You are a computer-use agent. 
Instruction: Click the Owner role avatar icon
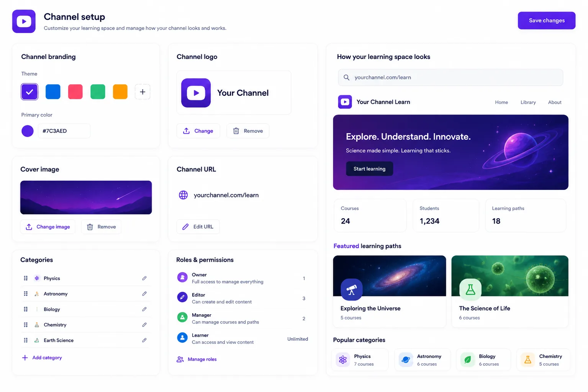click(182, 277)
